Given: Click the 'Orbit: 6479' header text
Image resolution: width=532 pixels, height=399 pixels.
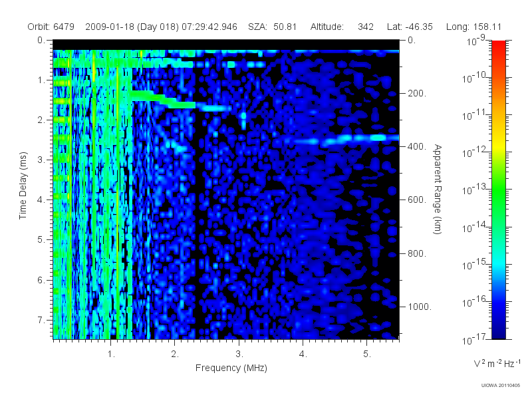Looking at the screenshot, I should pos(51,27).
